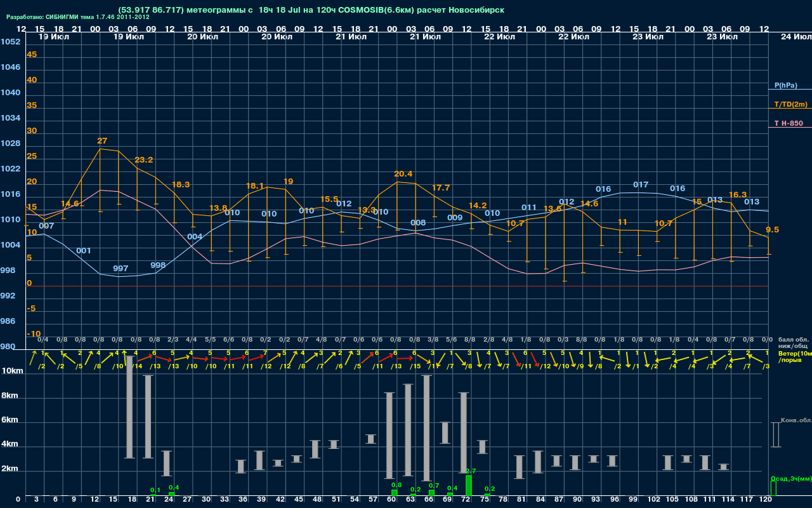The height and width of the screenshot is (508, 812).
Task: Click the cloud cover value 4/4
Action: (x=192, y=340)
